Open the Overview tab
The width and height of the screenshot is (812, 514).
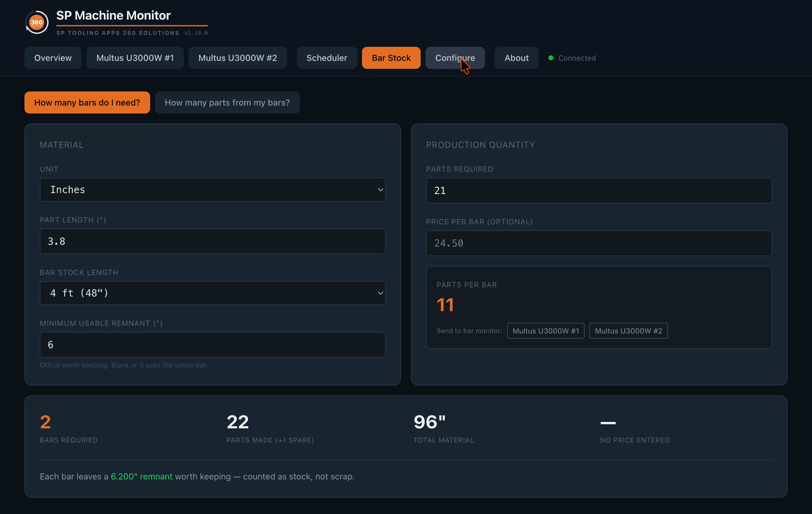click(53, 58)
